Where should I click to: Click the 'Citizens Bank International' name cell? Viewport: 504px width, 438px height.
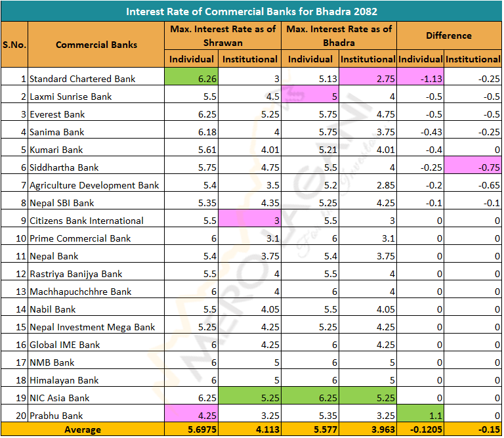pos(96,218)
